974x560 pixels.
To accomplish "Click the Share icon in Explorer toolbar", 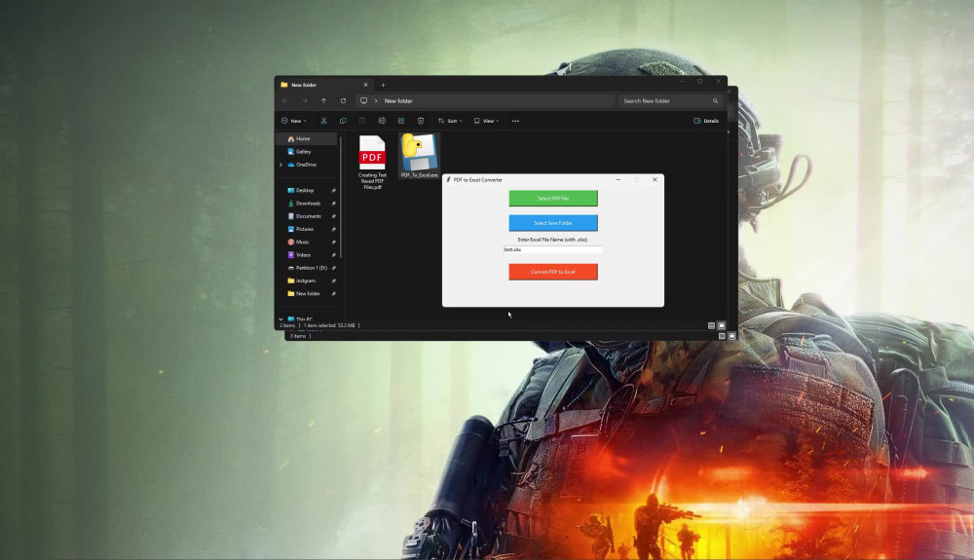I will point(401,121).
